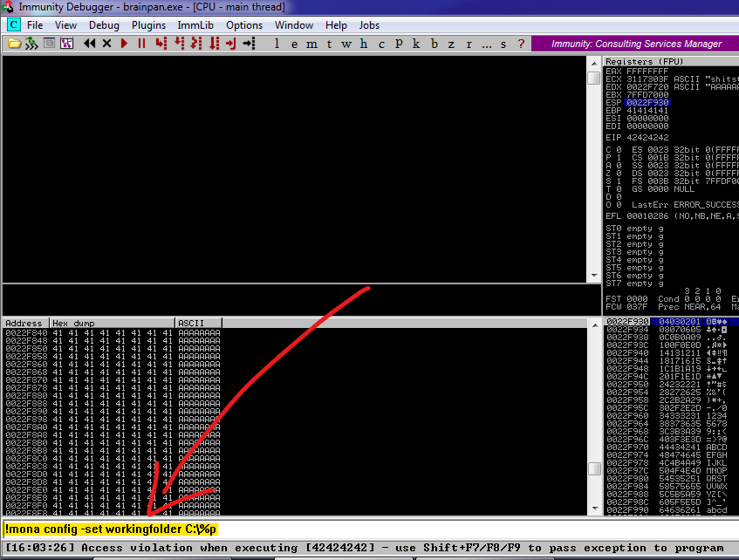
Task: Show References with 'r' button
Action: tap(469, 44)
